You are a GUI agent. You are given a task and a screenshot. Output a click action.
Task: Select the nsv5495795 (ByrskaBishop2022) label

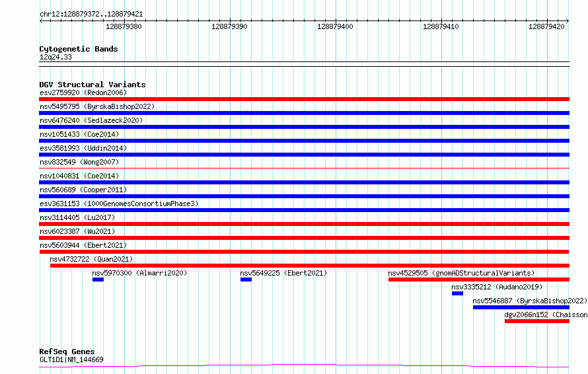point(97,106)
